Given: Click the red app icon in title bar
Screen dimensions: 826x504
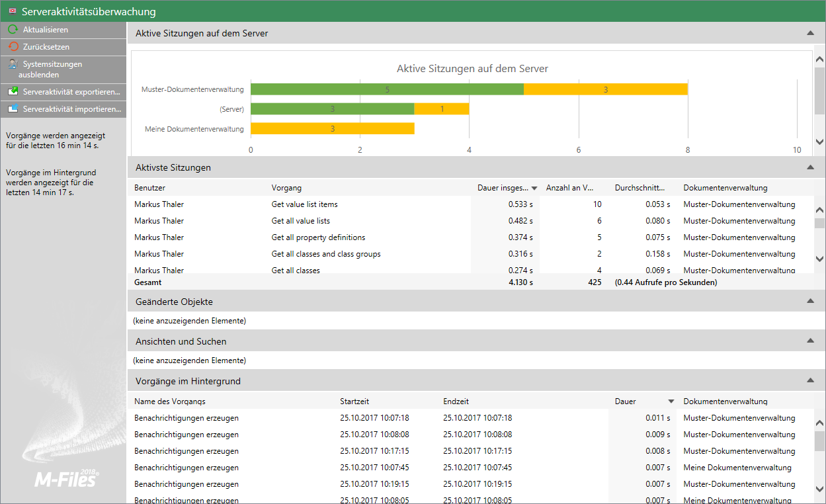Looking at the screenshot, I should 11,11.
